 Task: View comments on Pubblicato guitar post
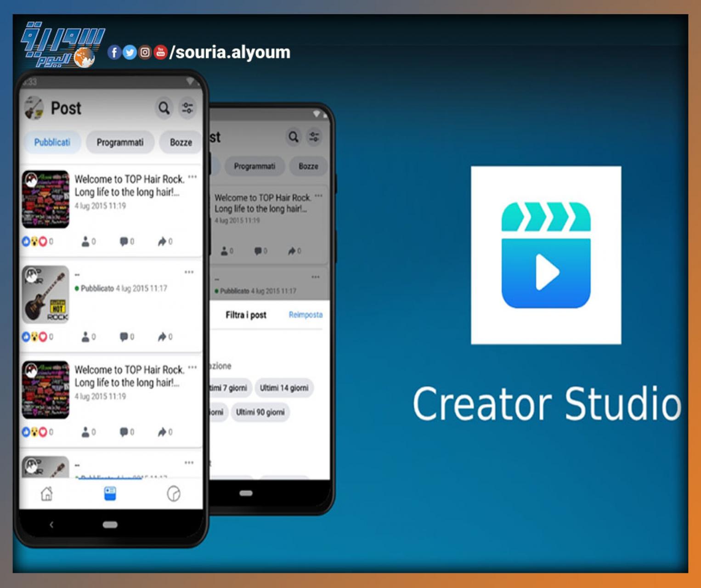tap(127, 337)
